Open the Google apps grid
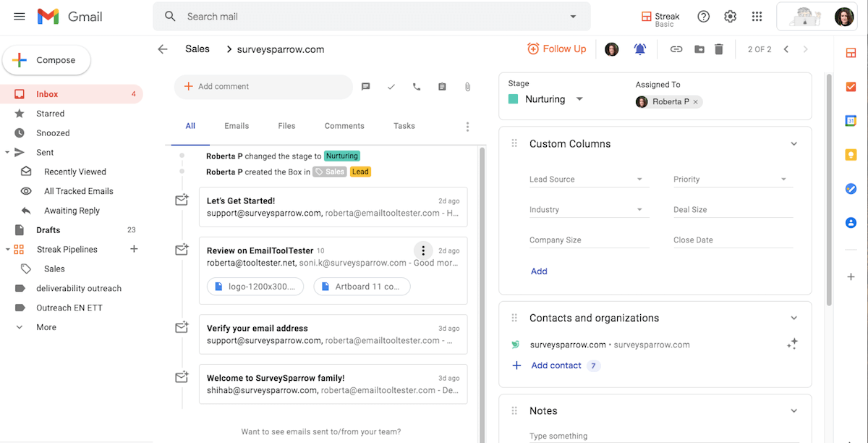 757,17
